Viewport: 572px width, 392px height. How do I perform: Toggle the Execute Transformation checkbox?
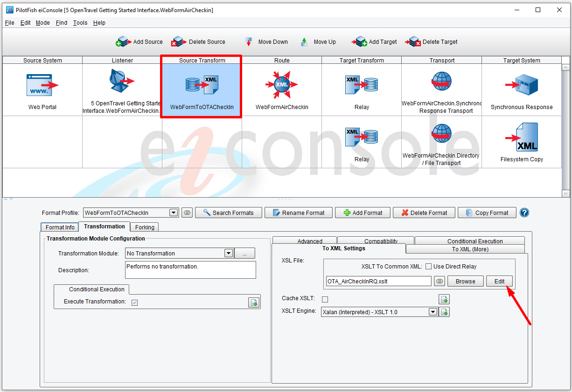(134, 302)
